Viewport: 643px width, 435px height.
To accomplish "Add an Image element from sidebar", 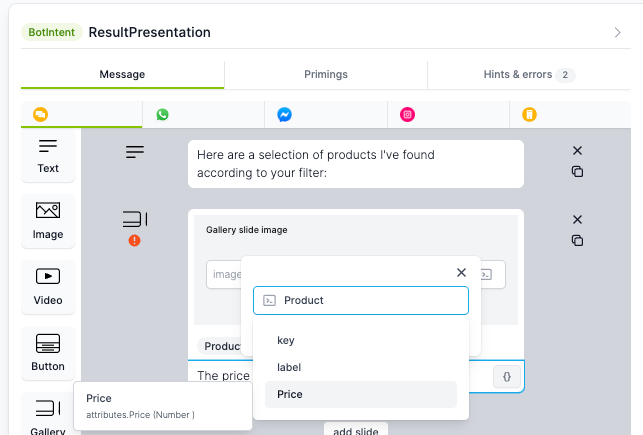I will [x=48, y=221].
